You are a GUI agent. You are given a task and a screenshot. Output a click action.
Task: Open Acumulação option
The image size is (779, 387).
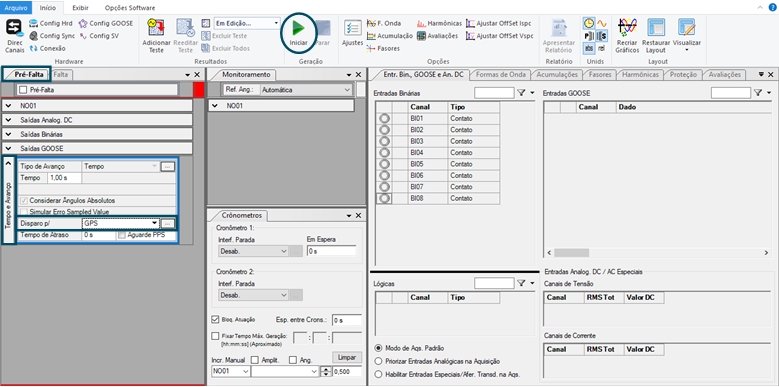click(x=390, y=36)
